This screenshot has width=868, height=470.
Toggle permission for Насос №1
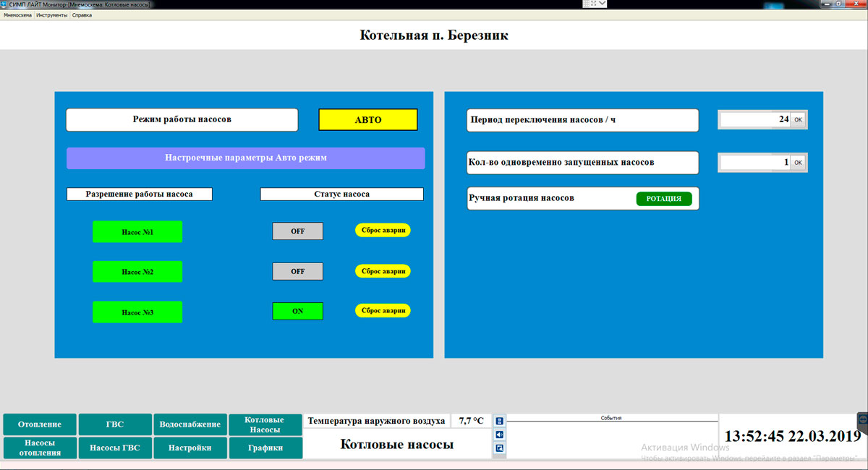pos(137,232)
